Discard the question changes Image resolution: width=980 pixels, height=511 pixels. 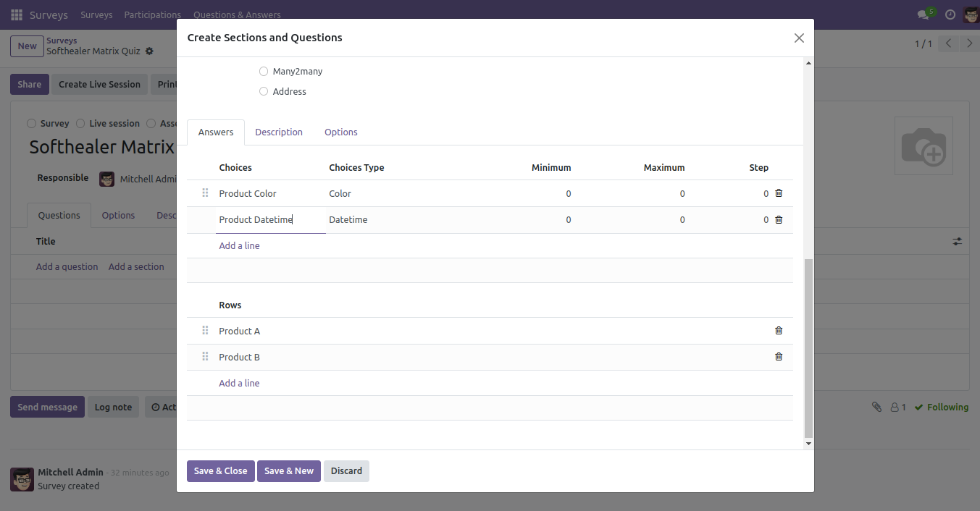(346, 471)
